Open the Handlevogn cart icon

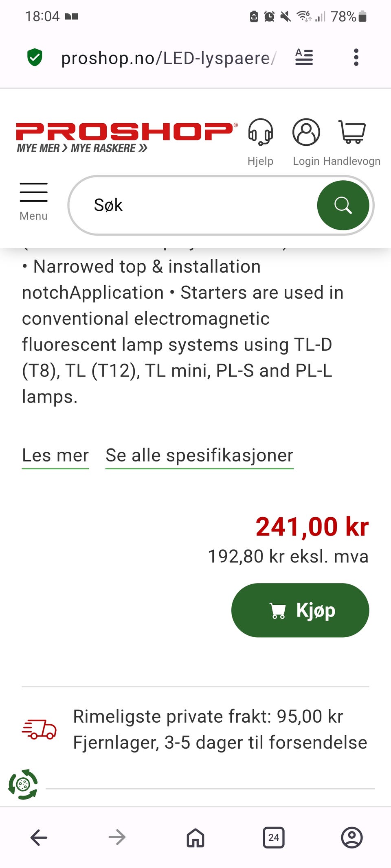(x=352, y=132)
